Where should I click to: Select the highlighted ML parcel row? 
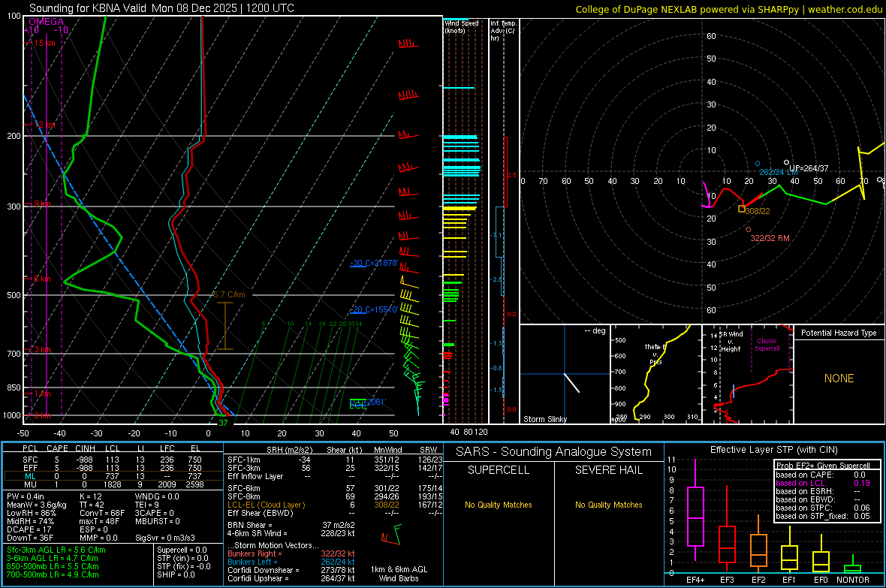(113, 476)
